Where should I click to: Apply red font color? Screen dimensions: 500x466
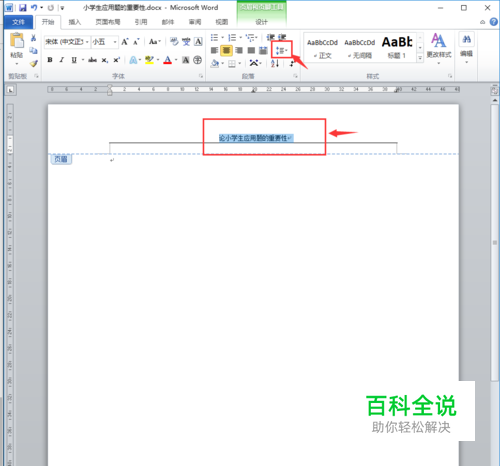tap(168, 60)
